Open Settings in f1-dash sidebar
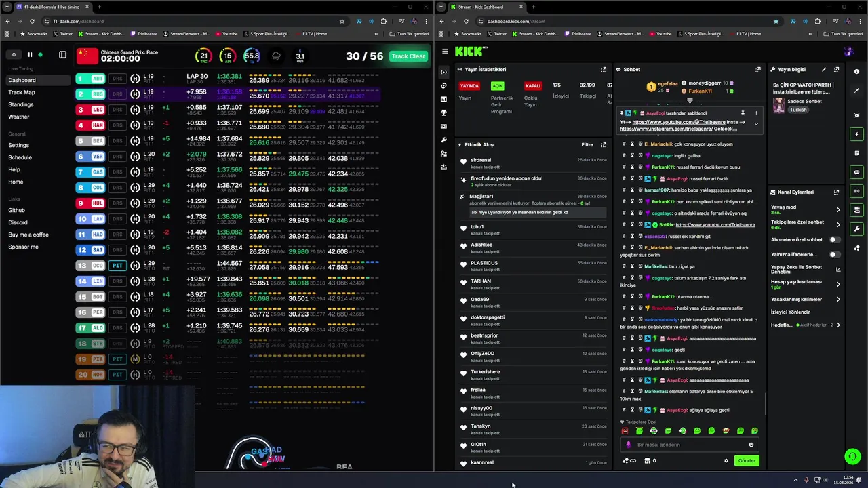The height and width of the screenshot is (488, 868). 19,145
